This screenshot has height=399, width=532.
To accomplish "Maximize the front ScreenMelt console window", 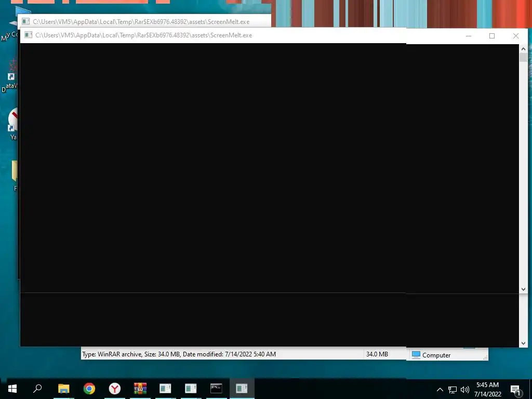I will click(492, 36).
